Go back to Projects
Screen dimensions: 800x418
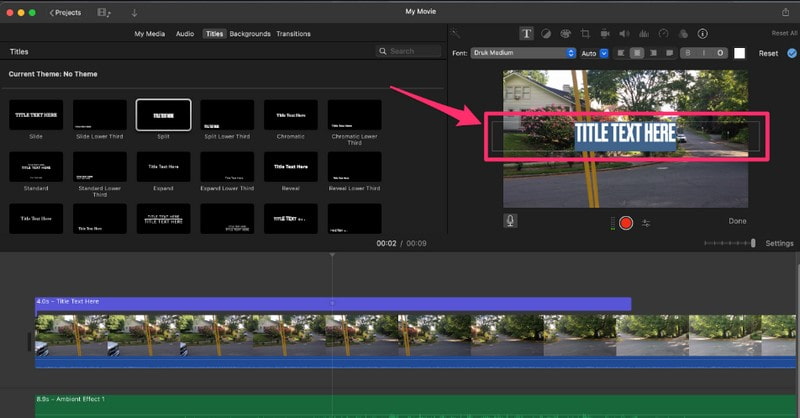click(65, 13)
